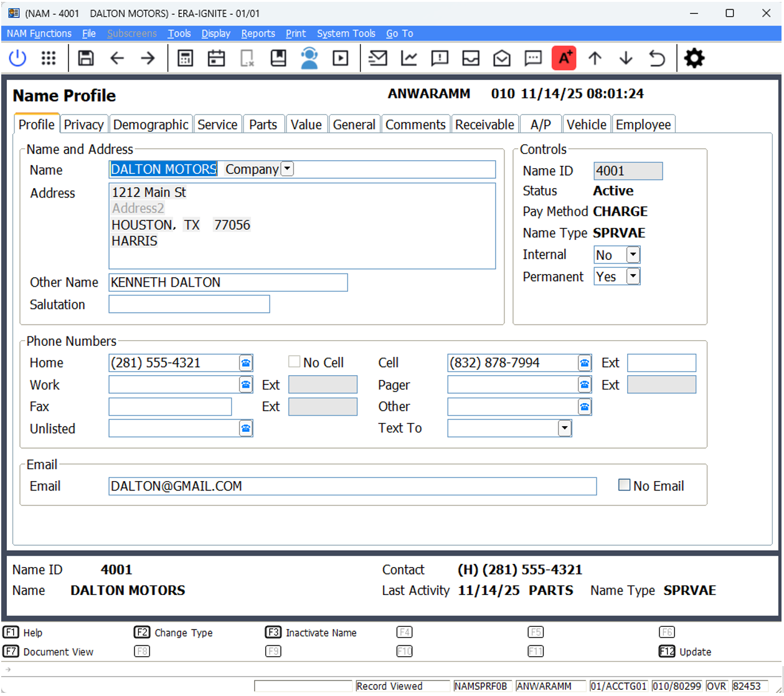
Task: Open the settings gear icon
Action: [x=694, y=58]
